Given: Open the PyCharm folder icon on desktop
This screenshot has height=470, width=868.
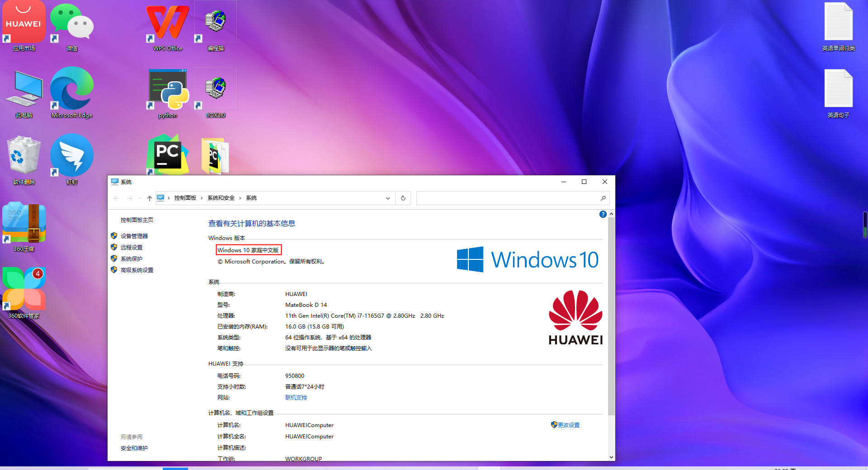Looking at the screenshot, I should pyautogui.click(x=215, y=155).
